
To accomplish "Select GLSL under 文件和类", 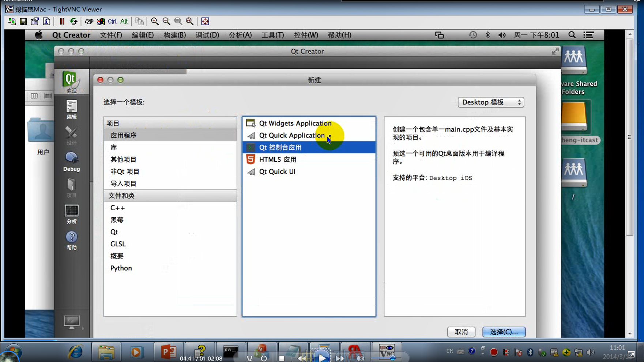I will [x=170, y=244].
